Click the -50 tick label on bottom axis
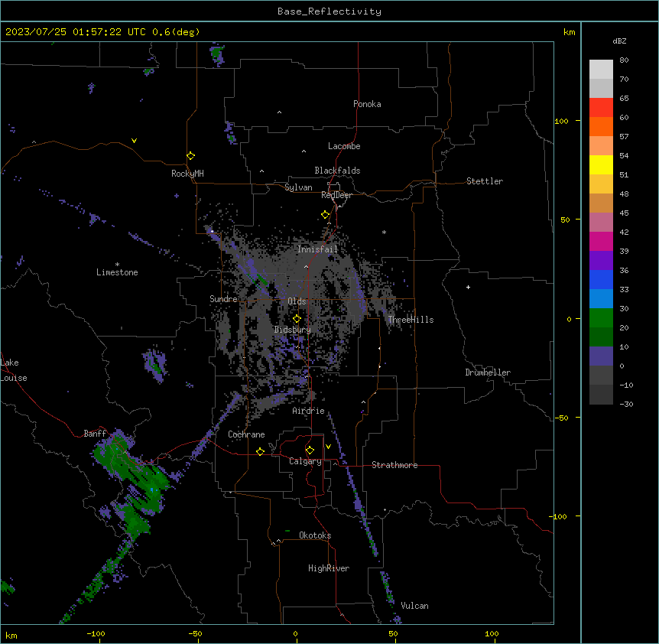 [195, 633]
